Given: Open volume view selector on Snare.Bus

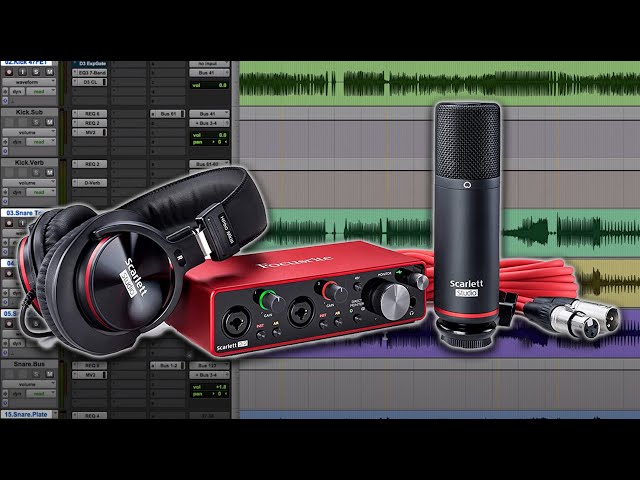Looking at the screenshot, I should 29,384.
